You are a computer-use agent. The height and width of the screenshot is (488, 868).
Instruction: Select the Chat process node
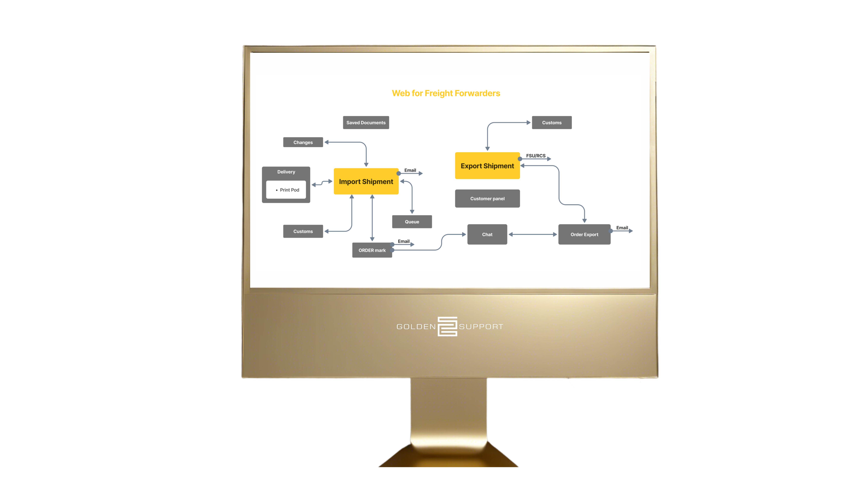[x=487, y=234]
